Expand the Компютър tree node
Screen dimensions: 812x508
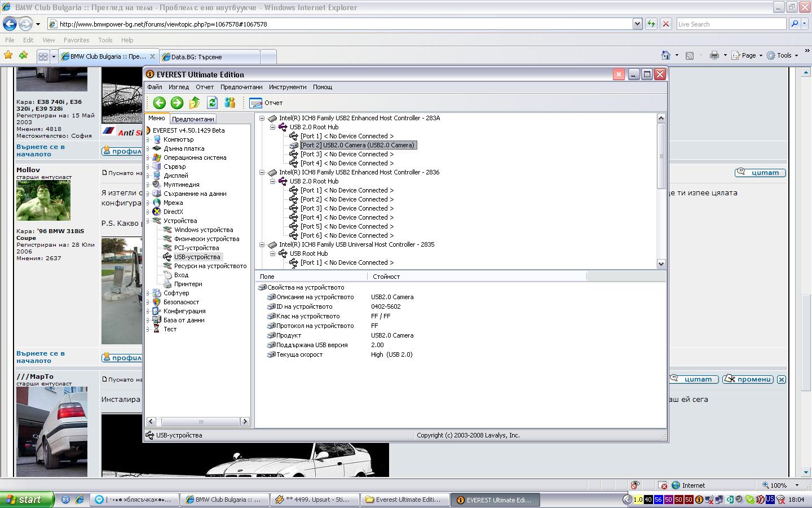pos(148,139)
